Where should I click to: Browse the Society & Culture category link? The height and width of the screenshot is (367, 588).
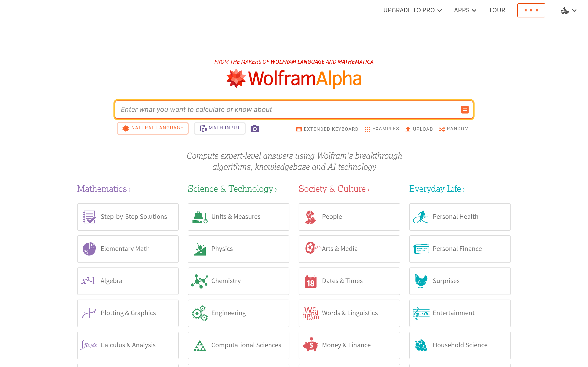point(334,189)
